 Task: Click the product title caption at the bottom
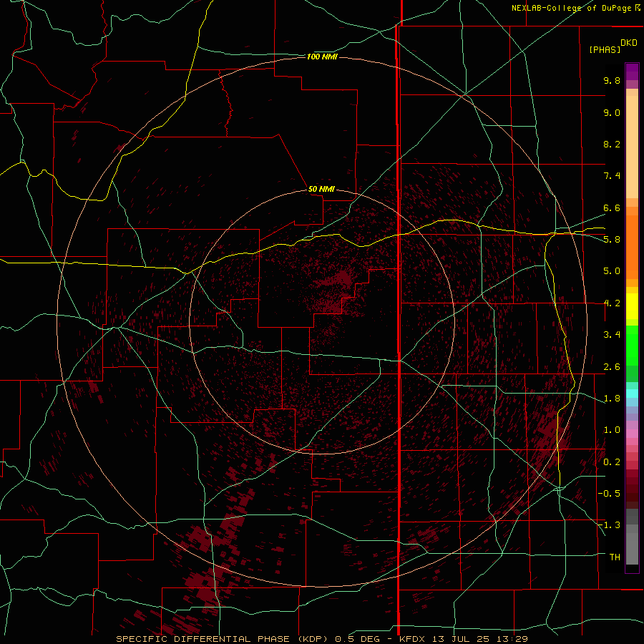[321, 639]
